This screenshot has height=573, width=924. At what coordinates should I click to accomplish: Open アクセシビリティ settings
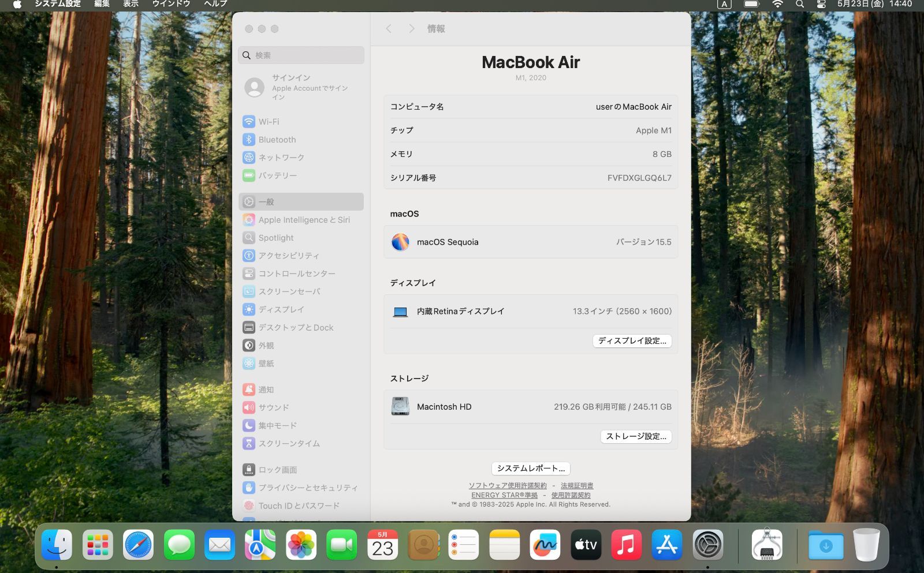point(301,256)
